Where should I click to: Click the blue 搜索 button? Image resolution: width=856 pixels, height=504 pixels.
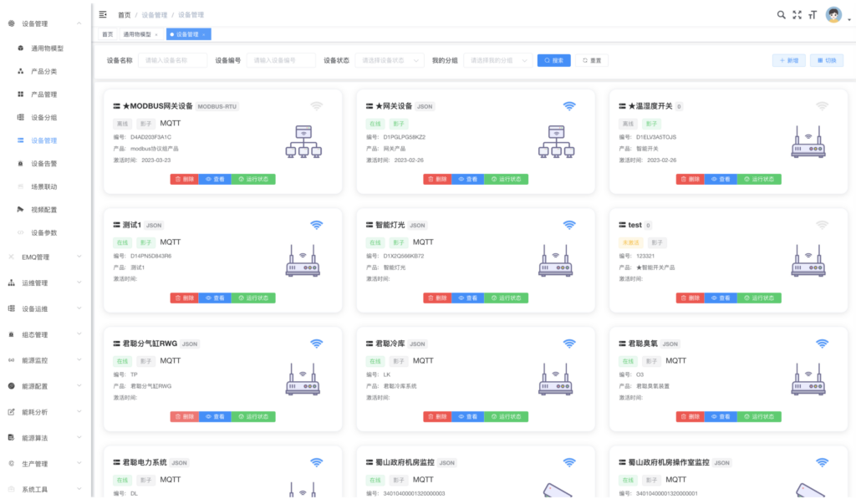[554, 60]
